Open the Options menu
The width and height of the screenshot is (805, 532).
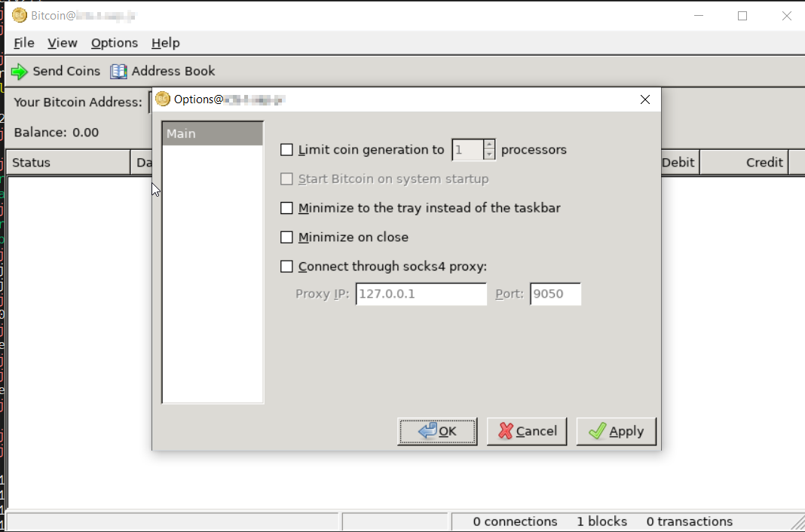click(x=114, y=43)
